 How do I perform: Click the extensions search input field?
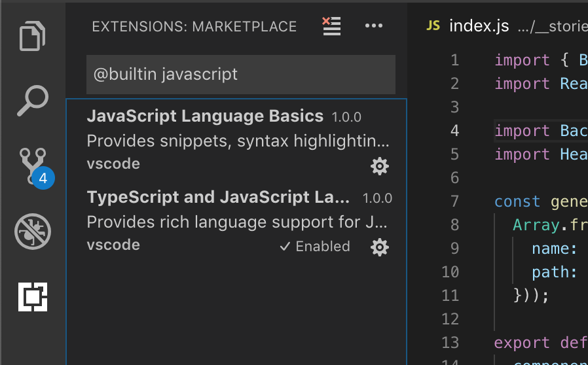[240, 75]
